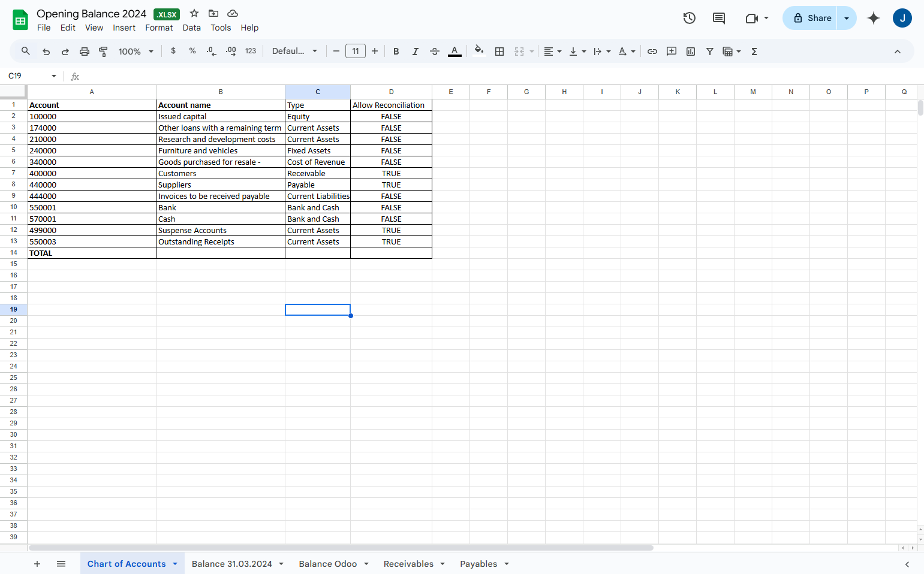The image size is (924, 574).
Task: Decrease decimal places icon
Action: coord(211,52)
